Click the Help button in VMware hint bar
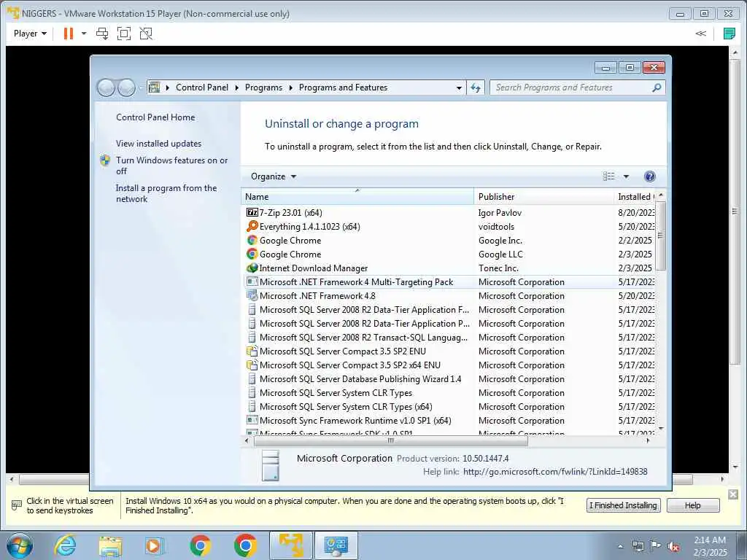 click(x=693, y=505)
